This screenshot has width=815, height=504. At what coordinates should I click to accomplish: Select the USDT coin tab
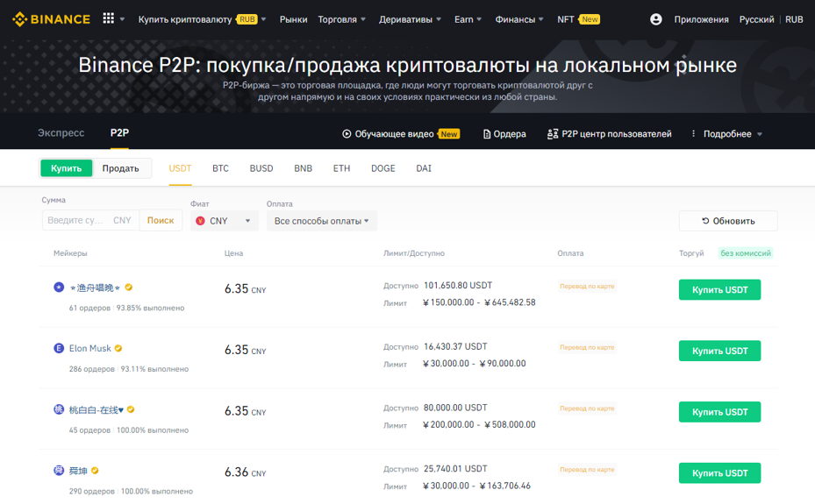(x=180, y=168)
